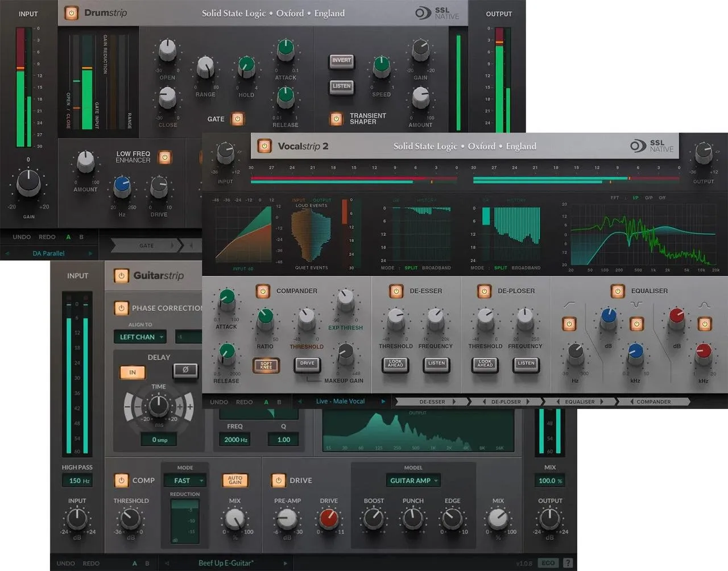Toggle the Vocalstrip 2 power icon

point(264,146)
